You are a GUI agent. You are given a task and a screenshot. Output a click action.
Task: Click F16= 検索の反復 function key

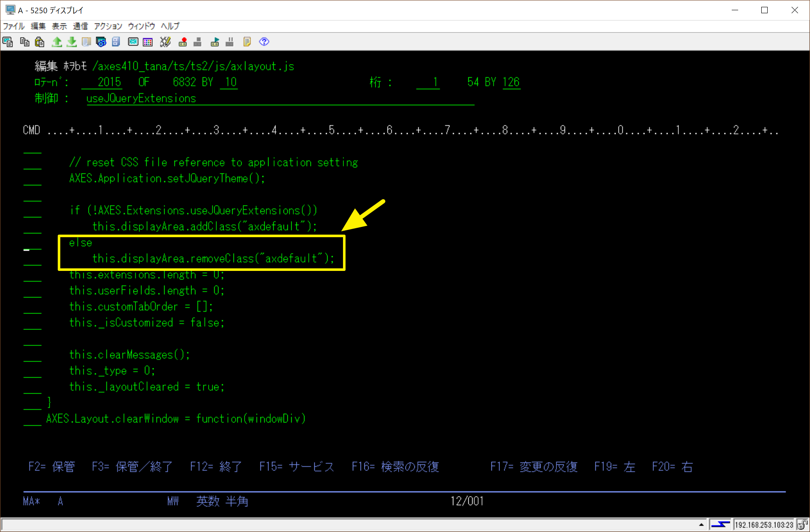(395, 467)
